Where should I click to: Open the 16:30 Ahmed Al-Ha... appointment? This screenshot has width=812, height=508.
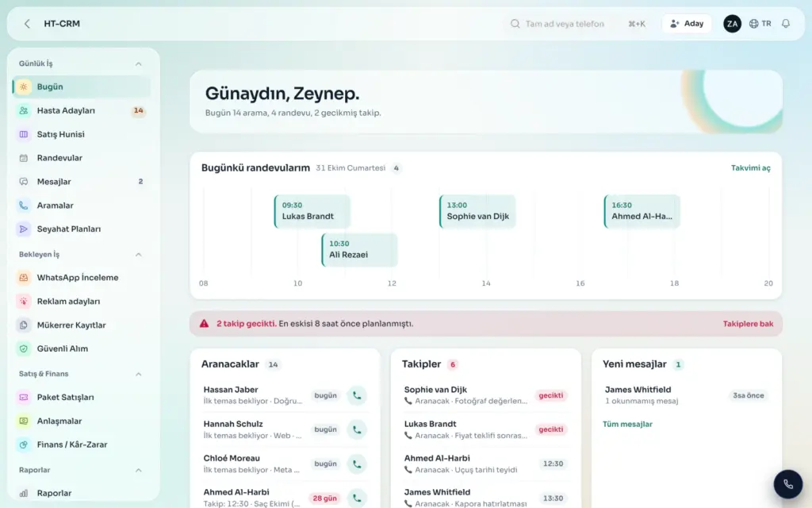tap(642, 211)
